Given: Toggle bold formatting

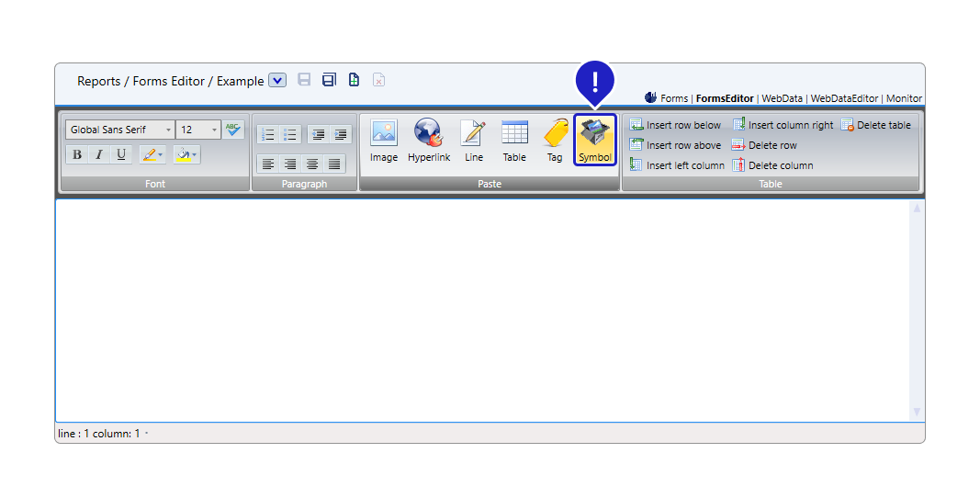Looking at the screenshot, I should click(x=77, y=154).
